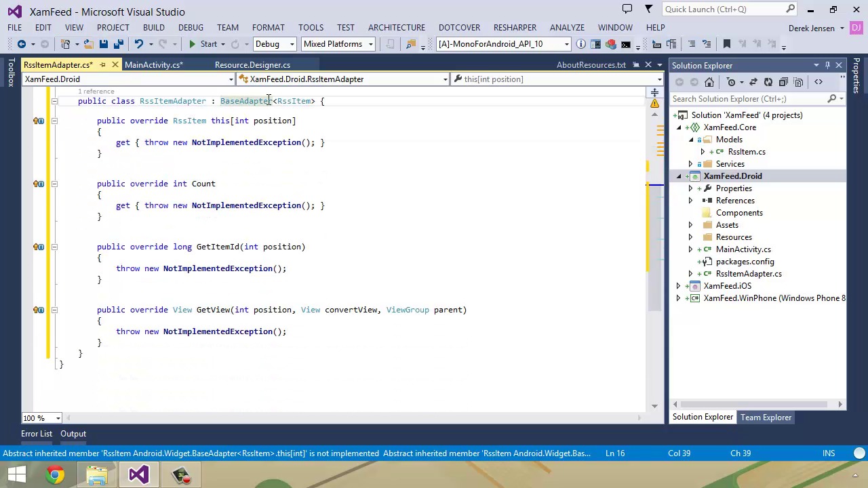Open the Error List panel tab
The image size is (868, 488).
(37, 434)
